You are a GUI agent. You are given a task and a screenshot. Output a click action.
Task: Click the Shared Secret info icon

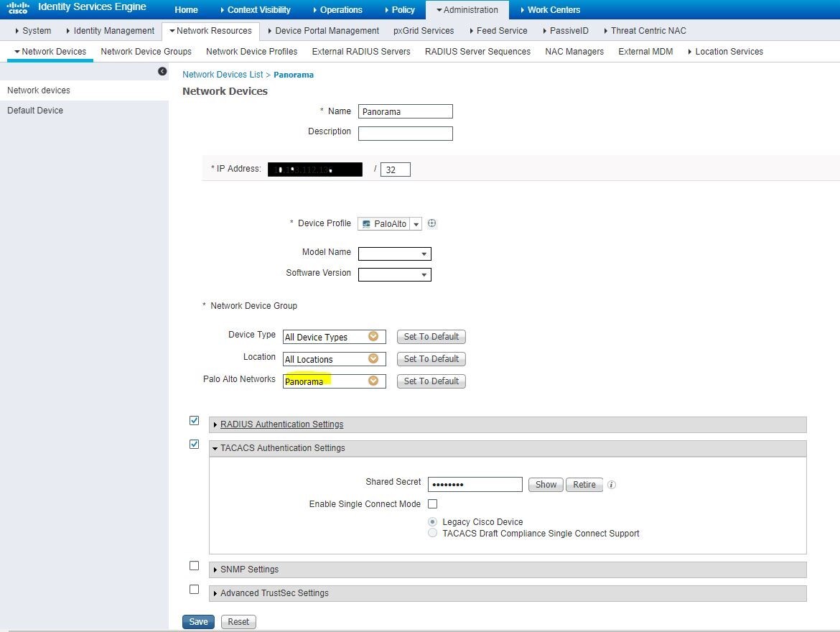612,485
